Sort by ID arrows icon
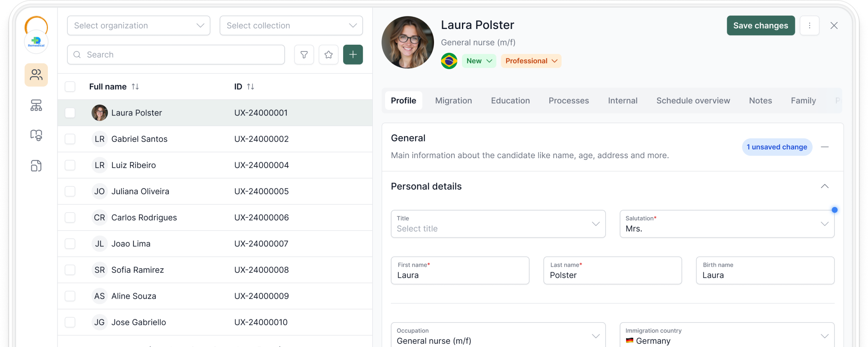 251,87
